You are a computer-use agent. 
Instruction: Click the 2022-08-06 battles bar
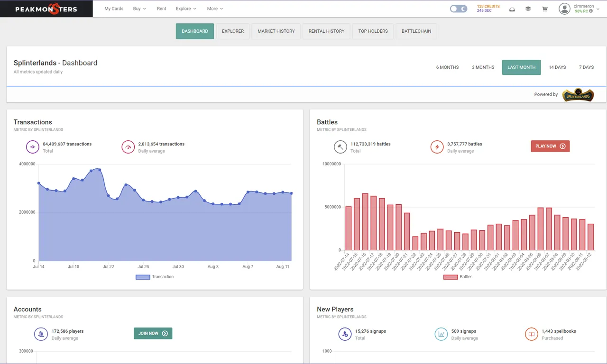pos(540,229)
